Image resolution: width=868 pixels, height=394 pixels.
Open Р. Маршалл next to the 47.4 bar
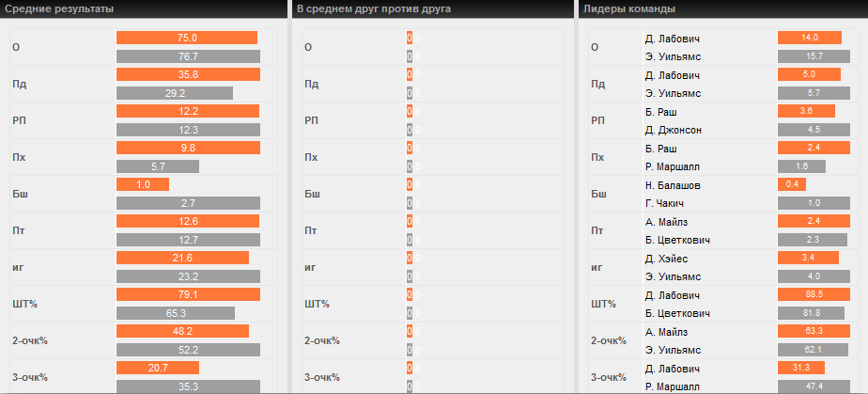click(673, 386)
